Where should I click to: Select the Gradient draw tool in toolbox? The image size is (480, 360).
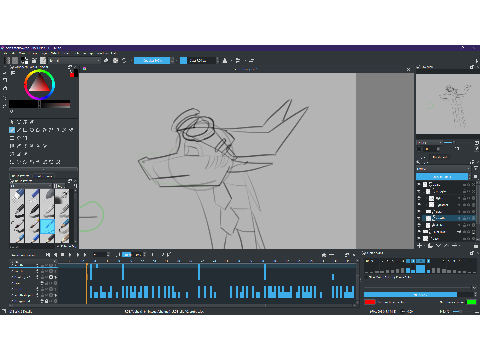pos(12,146)
